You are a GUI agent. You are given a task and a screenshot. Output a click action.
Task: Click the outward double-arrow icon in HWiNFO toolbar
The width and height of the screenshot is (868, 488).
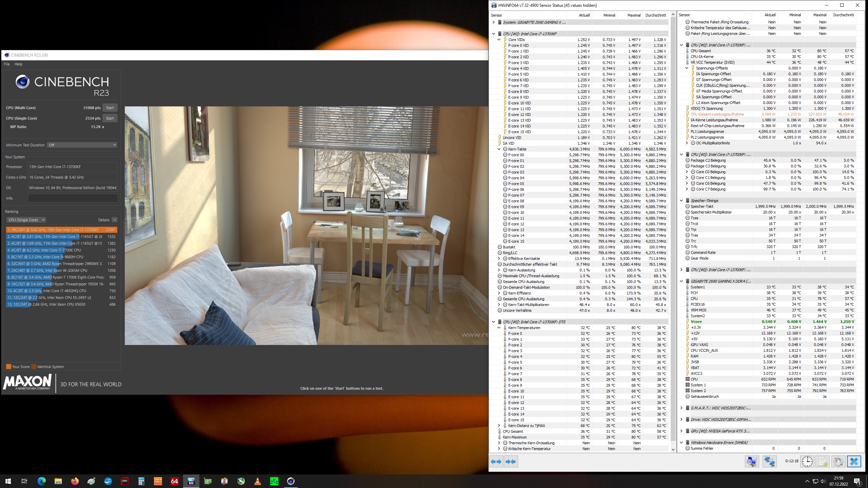pyautogui.click(x=496, y=462)
